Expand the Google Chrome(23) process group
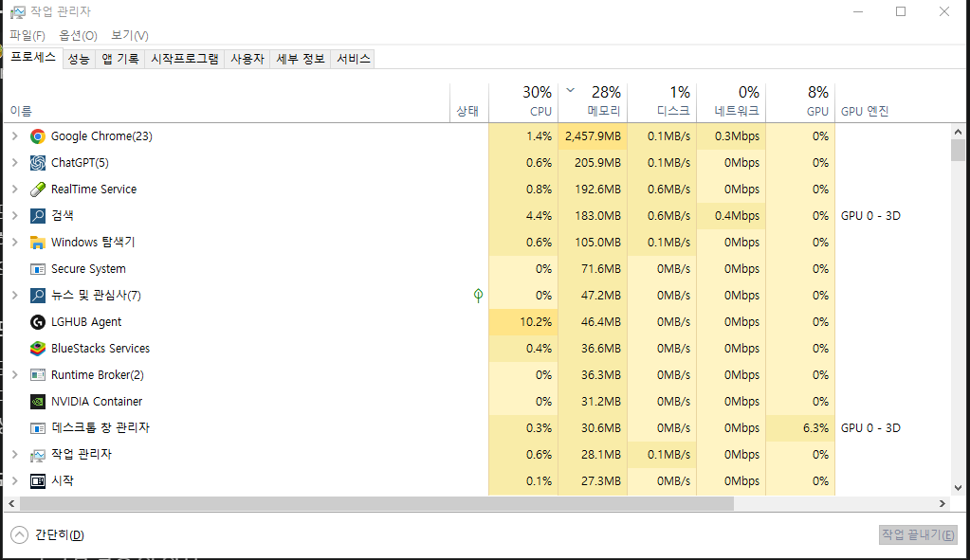970x560 pixels. pyautogui.click(x=15, y=135)
